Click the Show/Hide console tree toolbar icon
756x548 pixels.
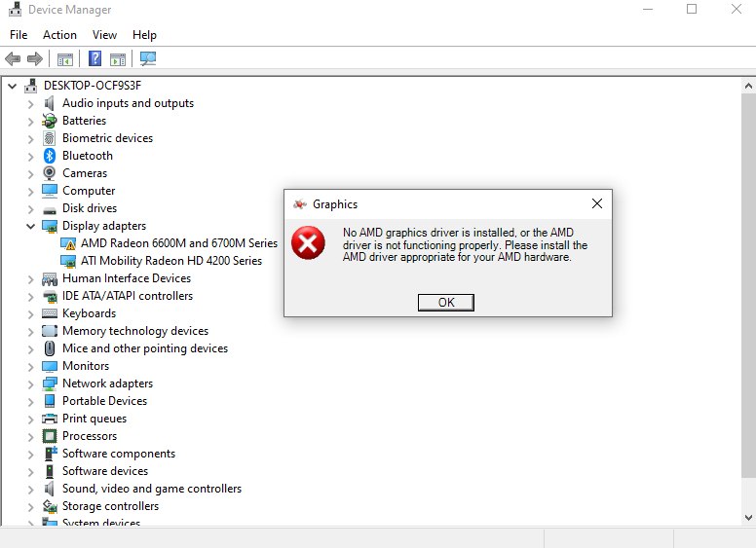click(x=65, y=59)
